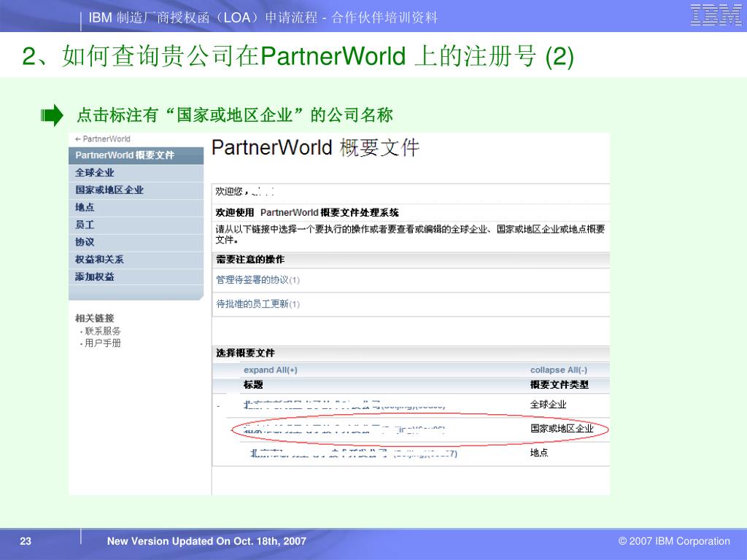Select 权益和关系 in the sidebar

click(99, 260)
